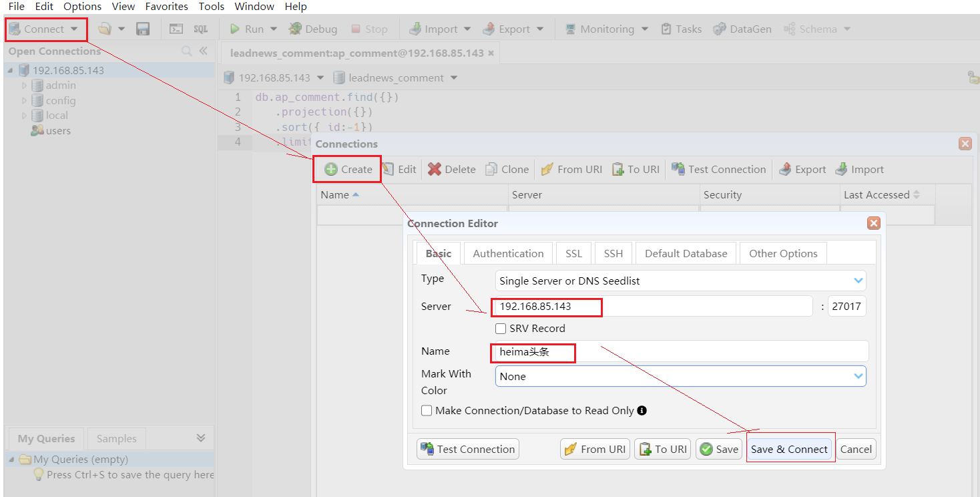Click the Server address input field
The width and height of the screenshot is (980, 497).
(653, 307)
